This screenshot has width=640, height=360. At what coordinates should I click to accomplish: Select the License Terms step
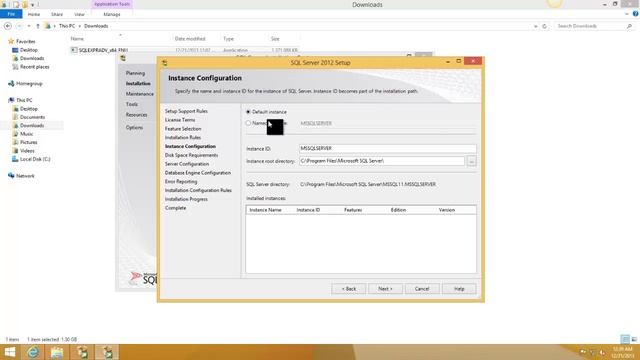pos(180,120)
